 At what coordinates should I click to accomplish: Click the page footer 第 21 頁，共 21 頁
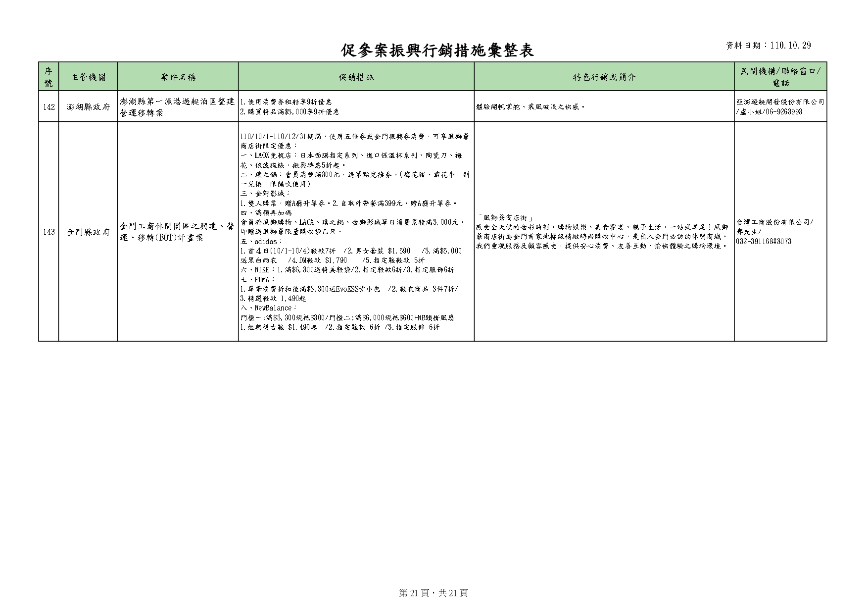433,593
